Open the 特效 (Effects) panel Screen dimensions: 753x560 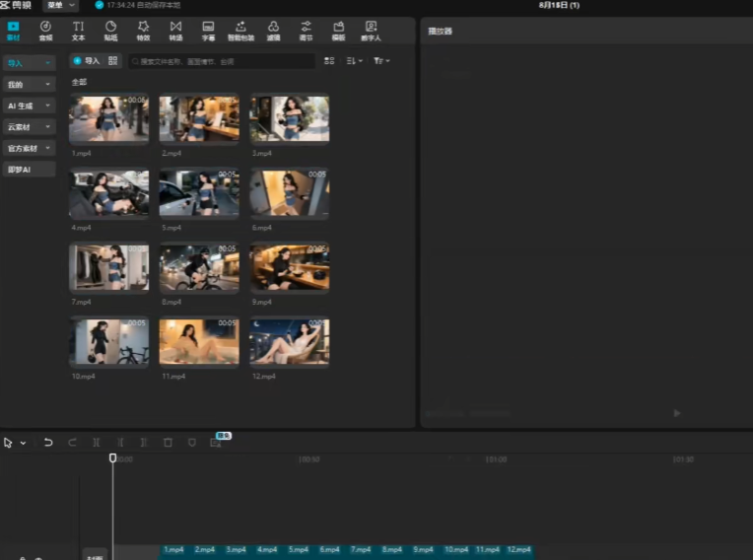coord(143,30)
